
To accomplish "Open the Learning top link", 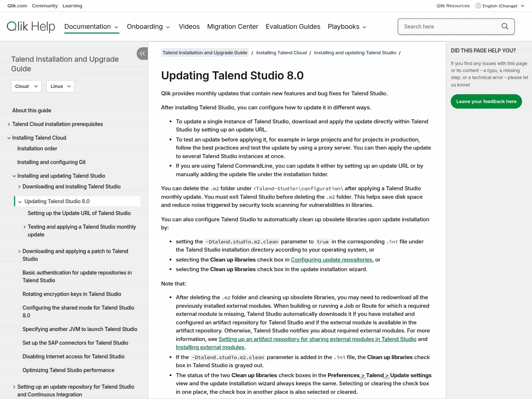I will 72,6.
